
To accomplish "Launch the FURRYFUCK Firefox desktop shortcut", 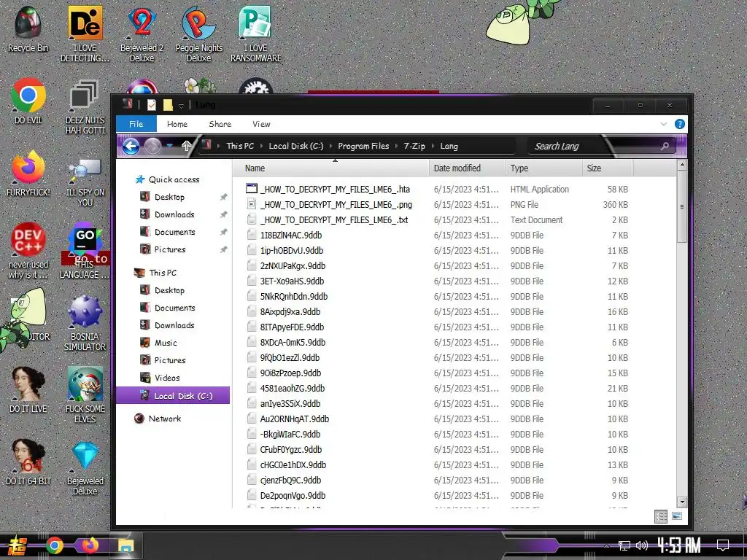I will pyautogui.click(x=28, y=174).
